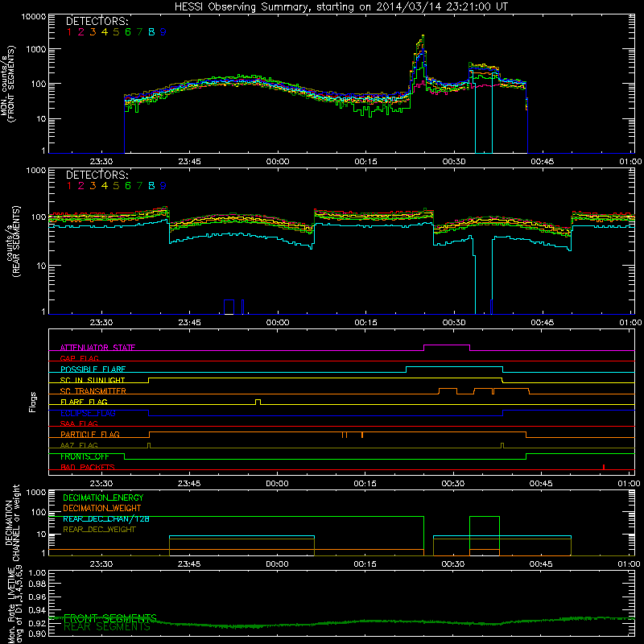Click the FLARE_FLAG pulse near 23:56
Screen dimensions: 644x644
click(x=258, y=401)
